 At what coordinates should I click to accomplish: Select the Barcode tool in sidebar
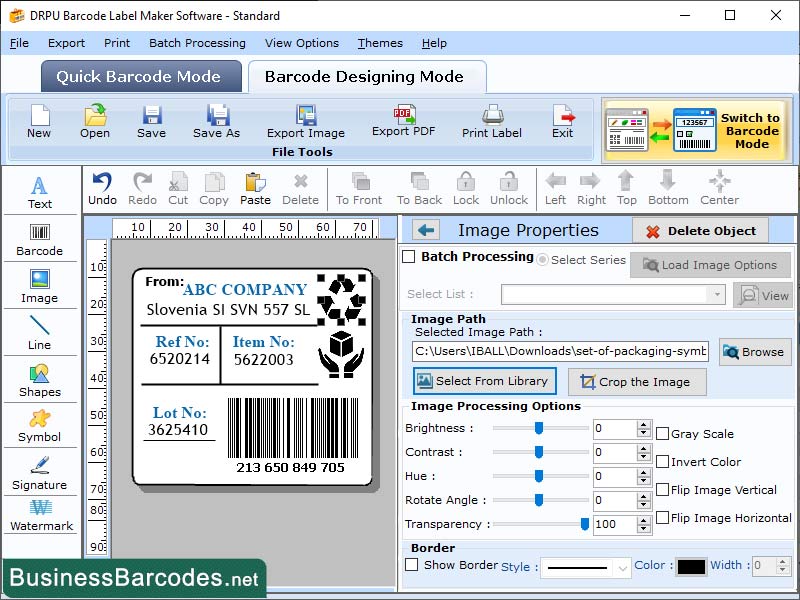click(39, 240)
